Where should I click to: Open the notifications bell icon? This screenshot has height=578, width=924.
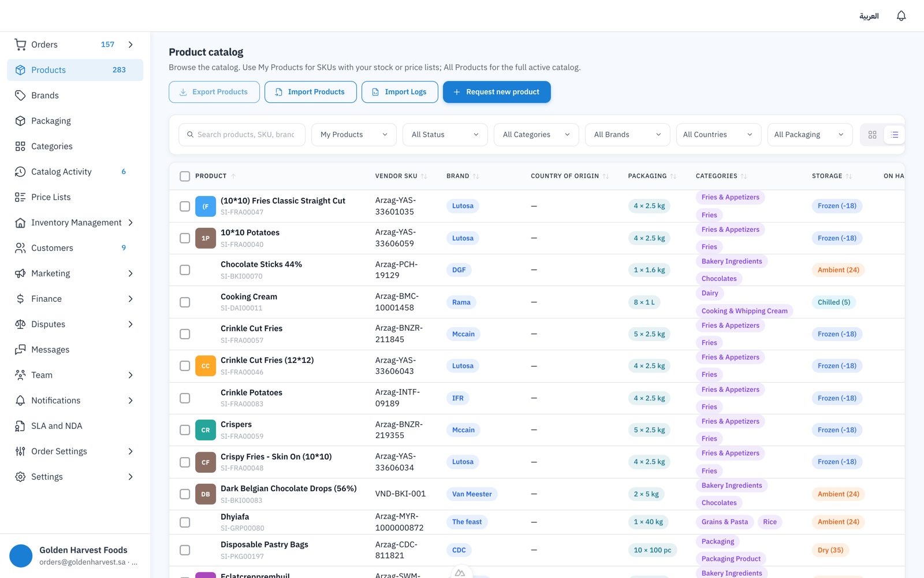coord(901,16)
